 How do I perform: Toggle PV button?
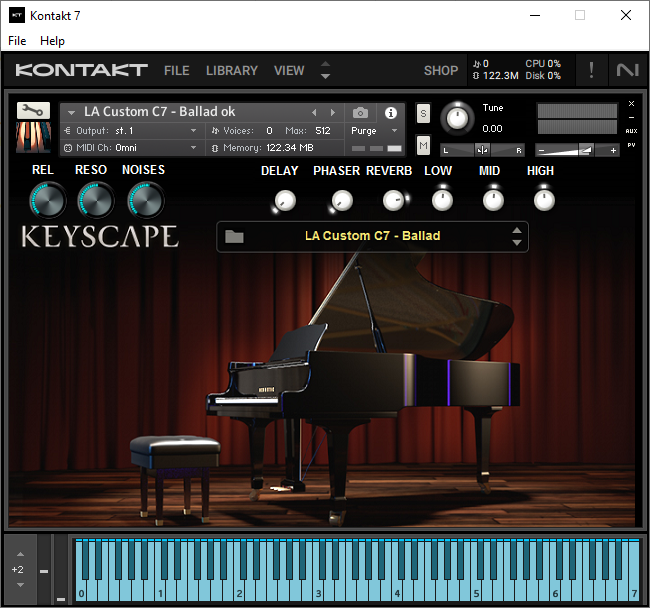(631, 145)
